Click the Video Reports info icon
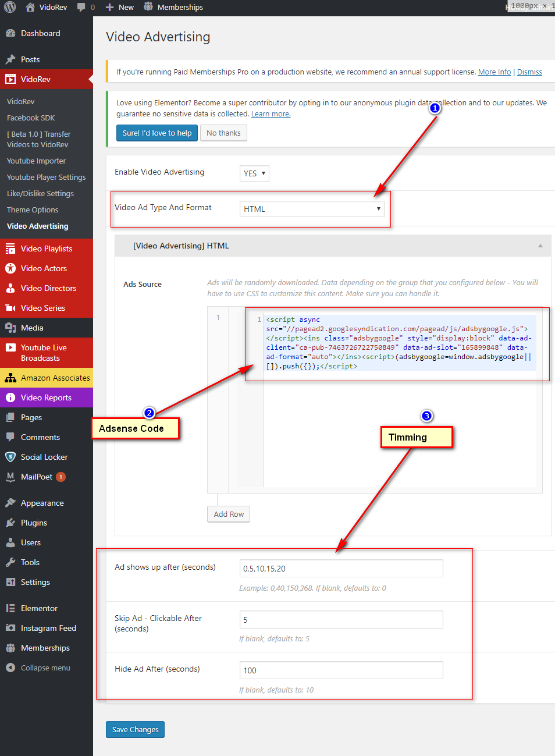 click(10, 397)
